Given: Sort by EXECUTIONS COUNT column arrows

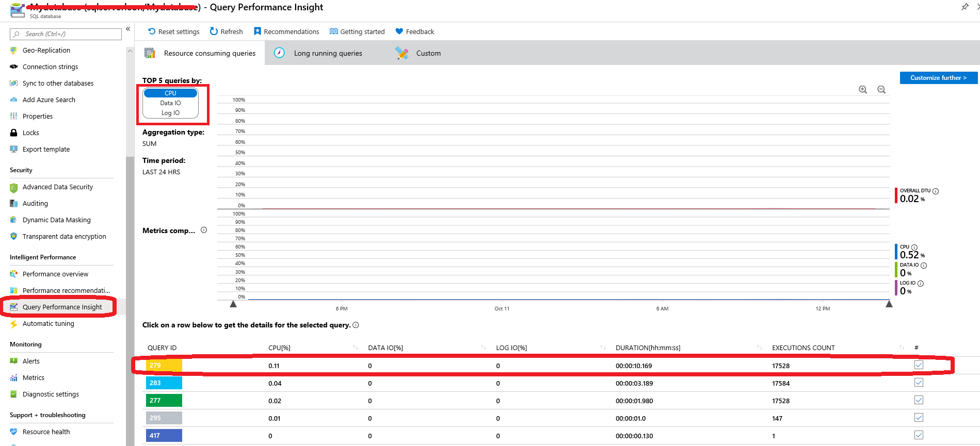Looking at the screenshot, I should [902, 348].
